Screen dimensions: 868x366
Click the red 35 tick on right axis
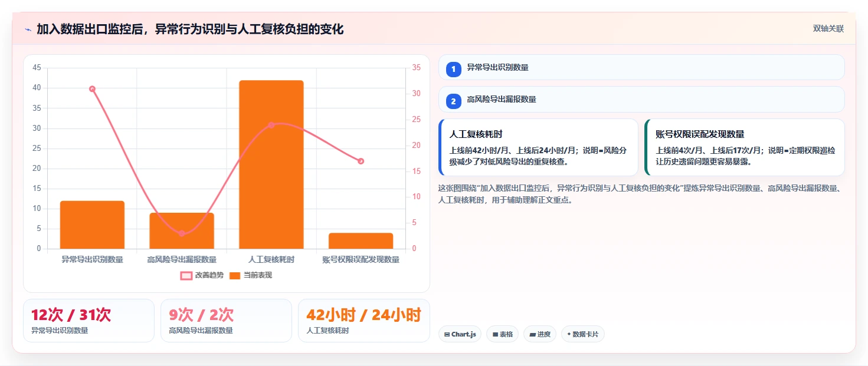(416, 68)
